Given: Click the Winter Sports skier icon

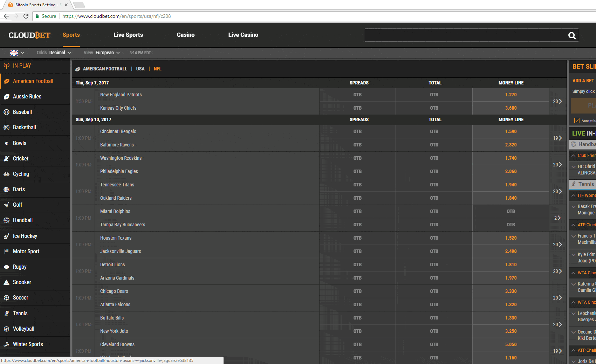Looking at the screenshot, I should [6, 344].
